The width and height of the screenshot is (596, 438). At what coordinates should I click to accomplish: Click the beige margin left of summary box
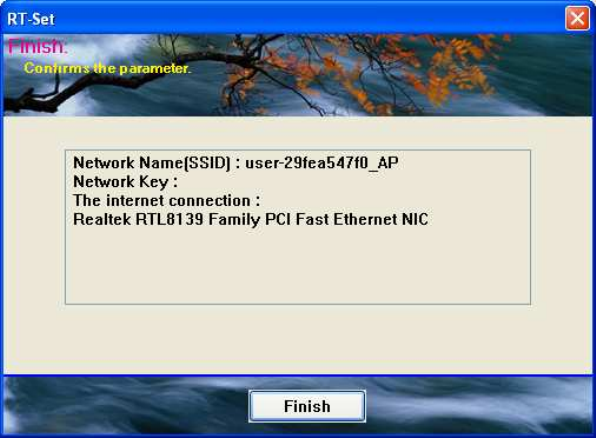coord(34,227)
